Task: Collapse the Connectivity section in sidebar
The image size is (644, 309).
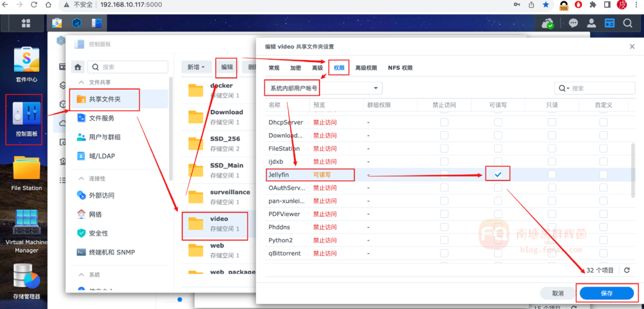Action: click(x=79, y=179)
